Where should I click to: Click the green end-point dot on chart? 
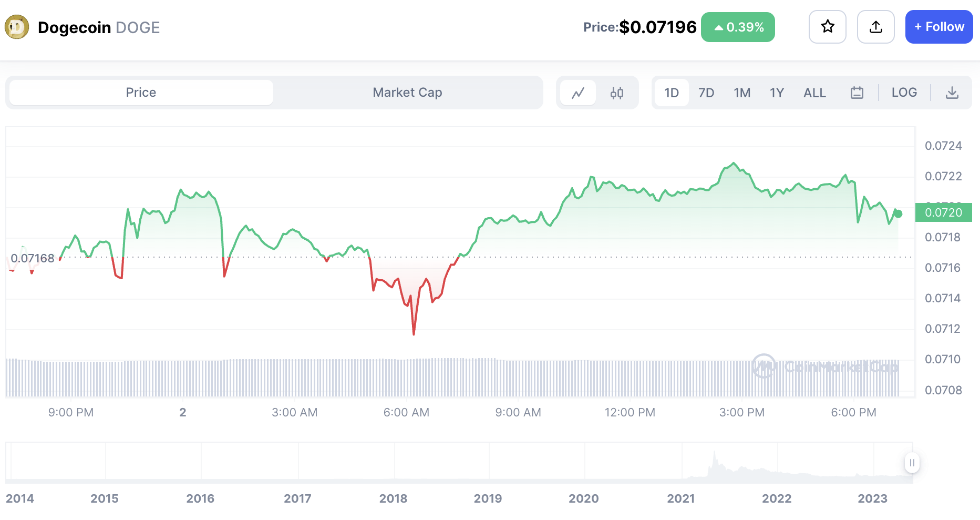[899, 213]
